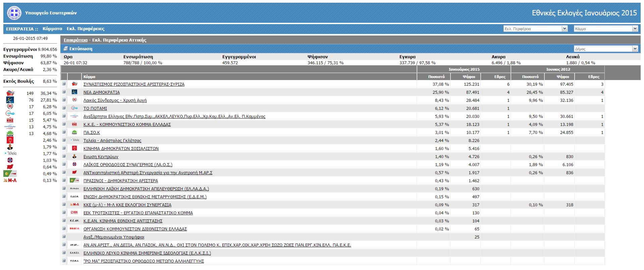Image resolution: width=644 pixels, height=270 pixels.
Task: Click SYRIZA party logo in results table
Action: click(x=74, y=84)
